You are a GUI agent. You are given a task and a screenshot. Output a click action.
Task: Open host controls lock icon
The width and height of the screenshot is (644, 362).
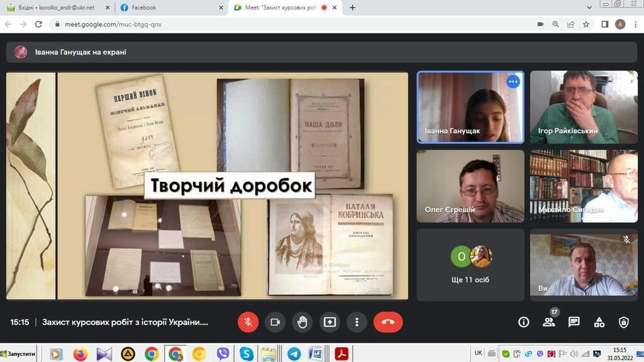pos(623,322)
